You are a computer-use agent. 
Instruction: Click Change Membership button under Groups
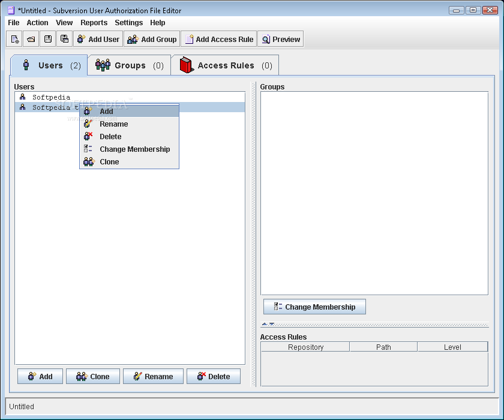tap(314, 307)
